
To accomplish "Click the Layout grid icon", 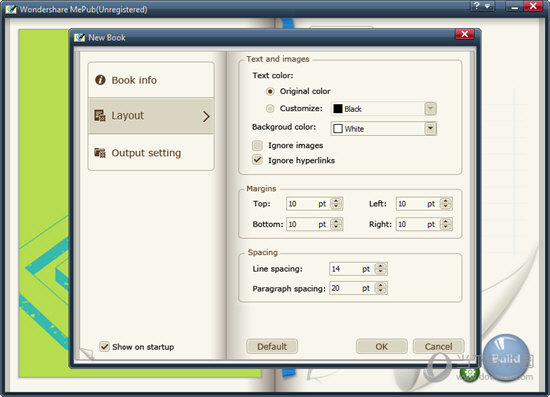I will click(x=100, y=115).
